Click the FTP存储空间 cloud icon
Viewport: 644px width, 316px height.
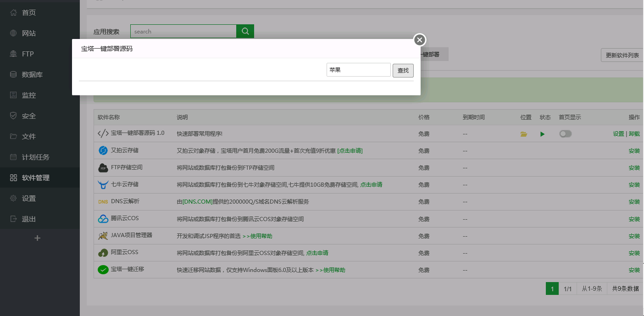coord(103,168)
